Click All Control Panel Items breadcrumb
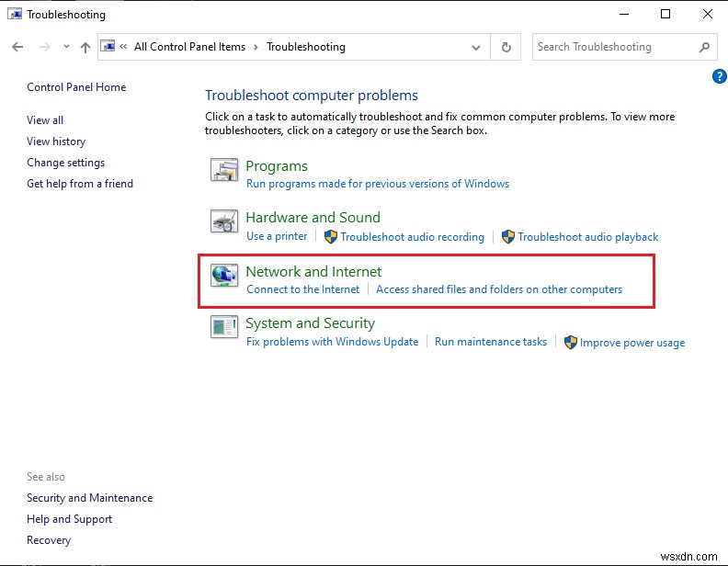Image resolution: width=728 pixels, height=566 pixels. pyautogui.click(x=190, y=47)
